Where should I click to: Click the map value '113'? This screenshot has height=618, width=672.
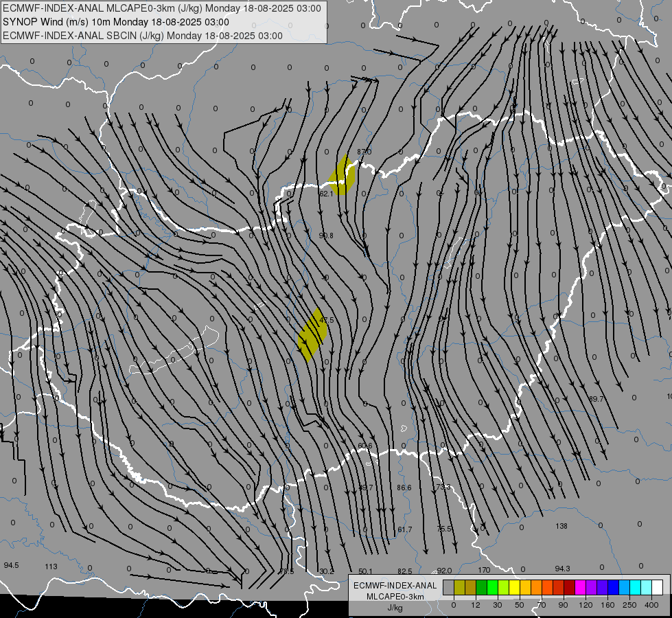(51, 566)
